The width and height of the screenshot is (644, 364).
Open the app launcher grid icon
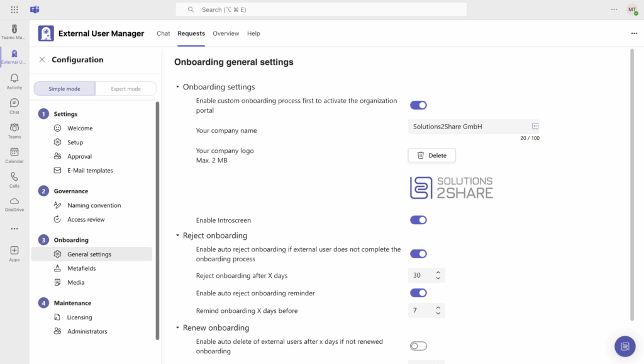(14, 9)
